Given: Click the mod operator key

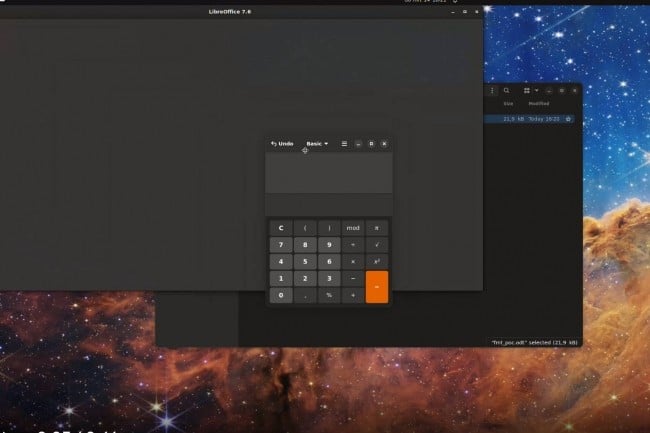Looking at the screenshot, I should [353, 228].
